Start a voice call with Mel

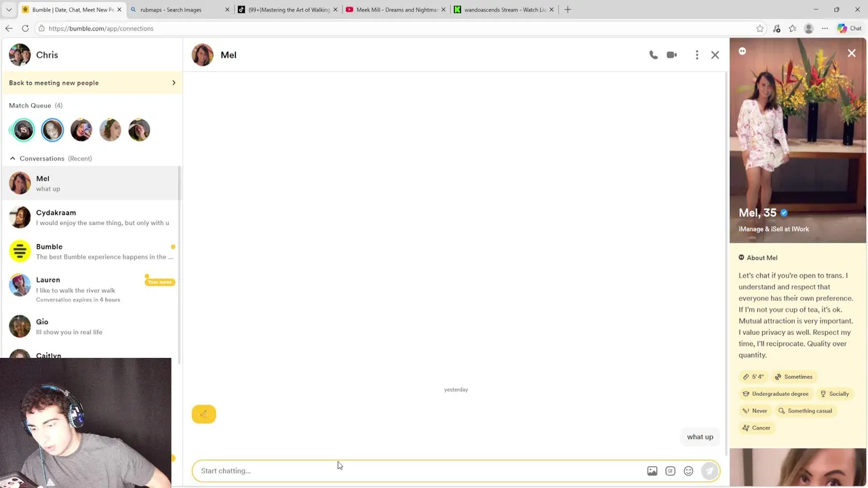pyautogui.click(x=653, y=55)
